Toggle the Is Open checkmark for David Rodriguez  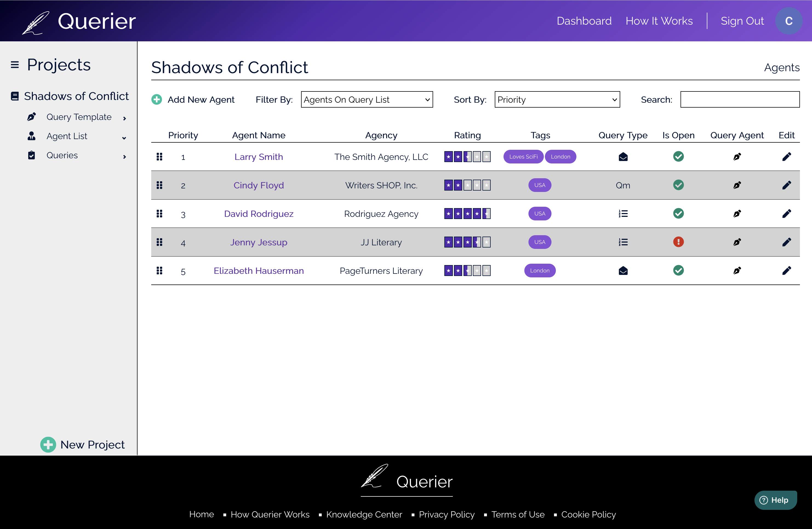(678, 214)
